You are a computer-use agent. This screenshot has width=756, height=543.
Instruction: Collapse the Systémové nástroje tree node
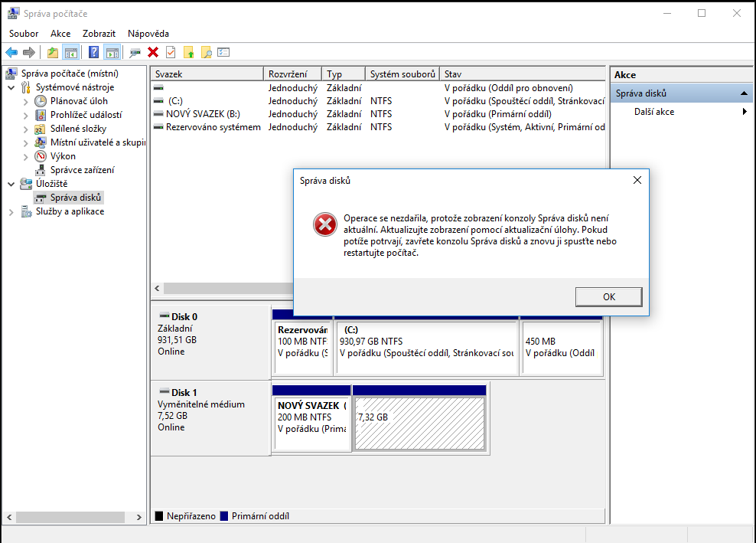11,87
